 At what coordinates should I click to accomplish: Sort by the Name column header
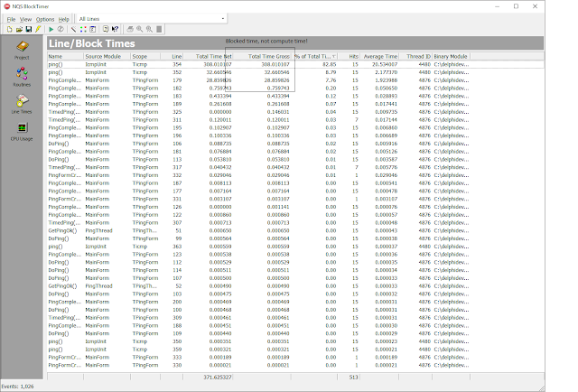65,56
